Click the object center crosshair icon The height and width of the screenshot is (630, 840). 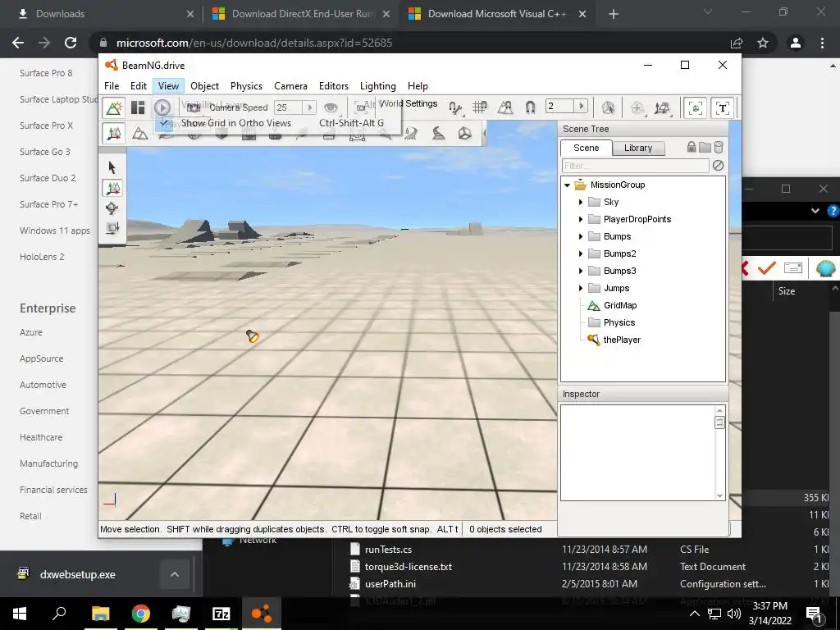[x=637, y=107]
